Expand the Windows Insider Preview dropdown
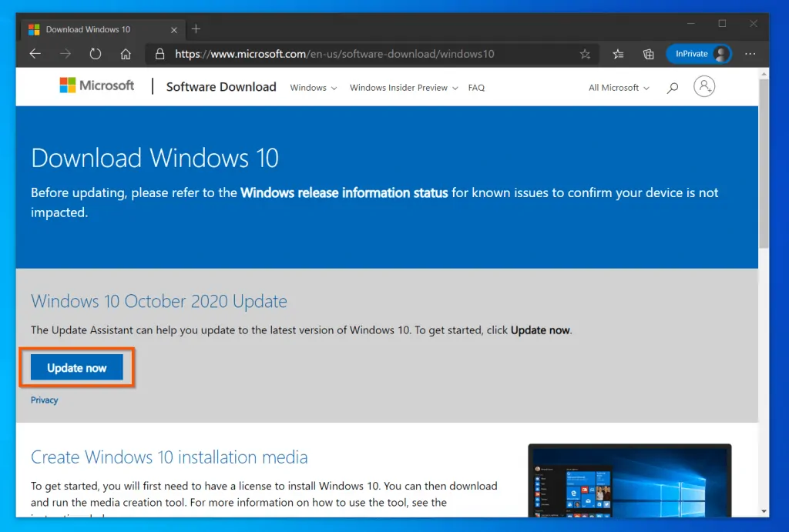This screenshot has height=532, width=789. click(x=404, y=88)
